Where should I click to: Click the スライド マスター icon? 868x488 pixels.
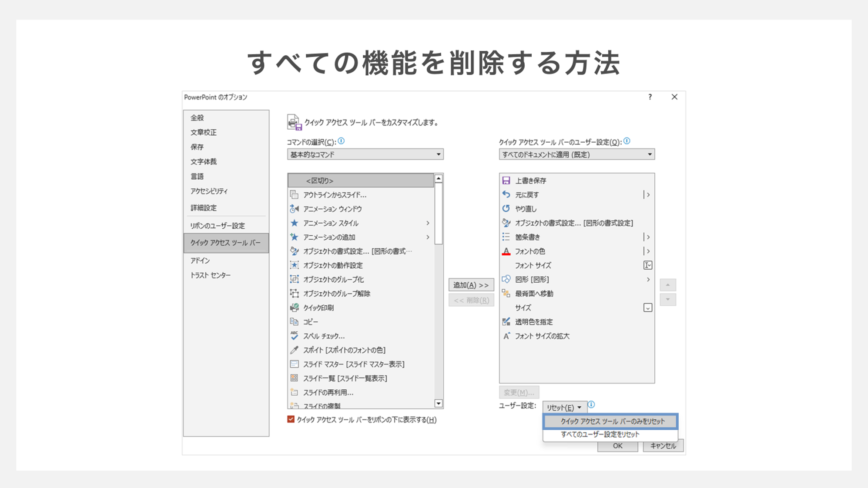(x=295, y=364)
